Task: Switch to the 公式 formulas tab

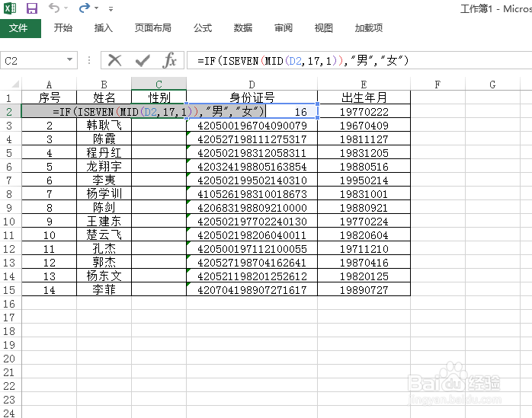Action: click(203, 28)
